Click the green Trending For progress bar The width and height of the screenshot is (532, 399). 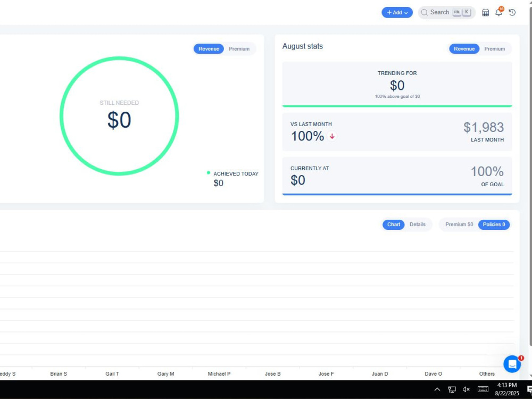pyautogui.click(x=397, y=106)
